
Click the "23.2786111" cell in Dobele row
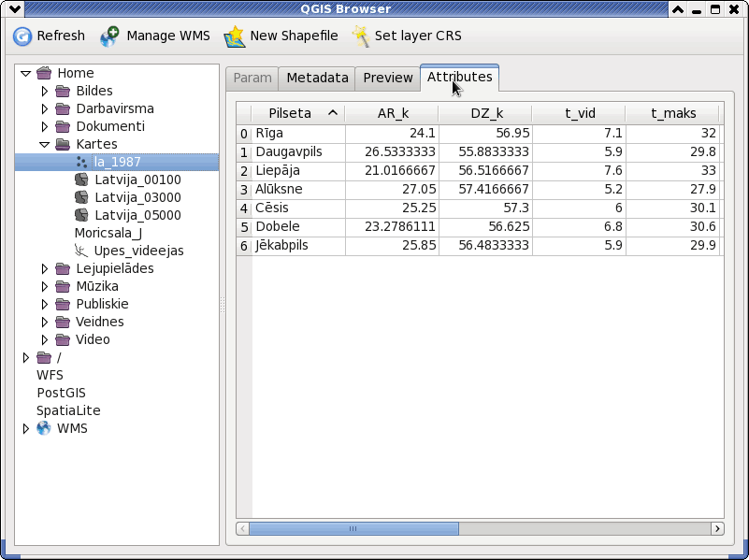coord(392,227)
